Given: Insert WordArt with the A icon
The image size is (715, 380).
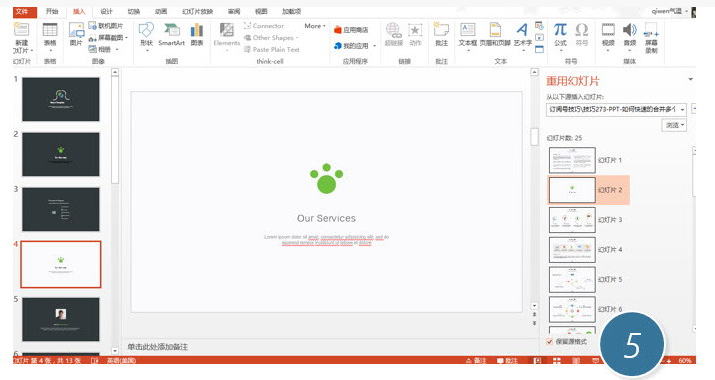Looking at the screenshot, I should point(523,35).
